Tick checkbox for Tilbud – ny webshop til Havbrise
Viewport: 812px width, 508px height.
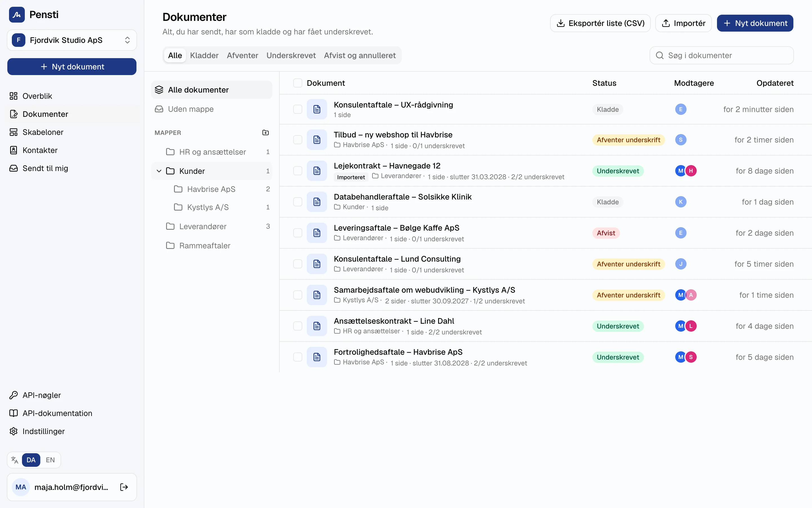(x=298, y=140)
